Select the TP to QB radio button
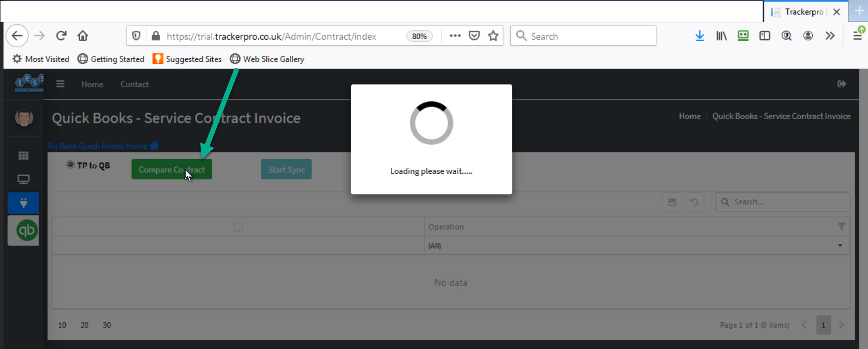Viewport: 868px width, 349px height. (71, 165)
